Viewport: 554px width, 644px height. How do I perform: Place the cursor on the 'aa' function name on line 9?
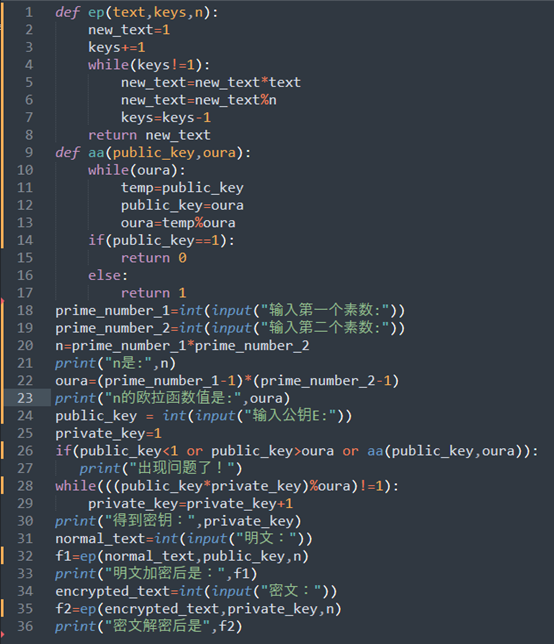tap(96, 153)
